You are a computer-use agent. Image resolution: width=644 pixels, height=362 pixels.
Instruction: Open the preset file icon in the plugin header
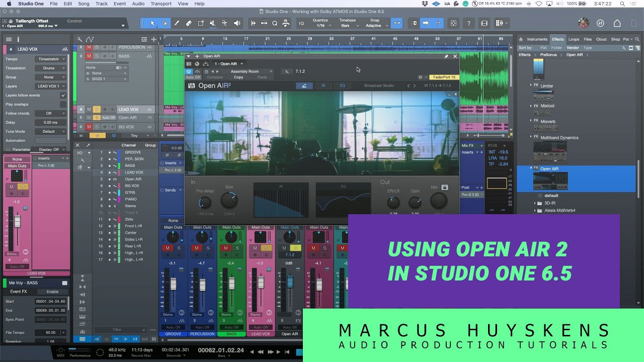tap(206, 71)
